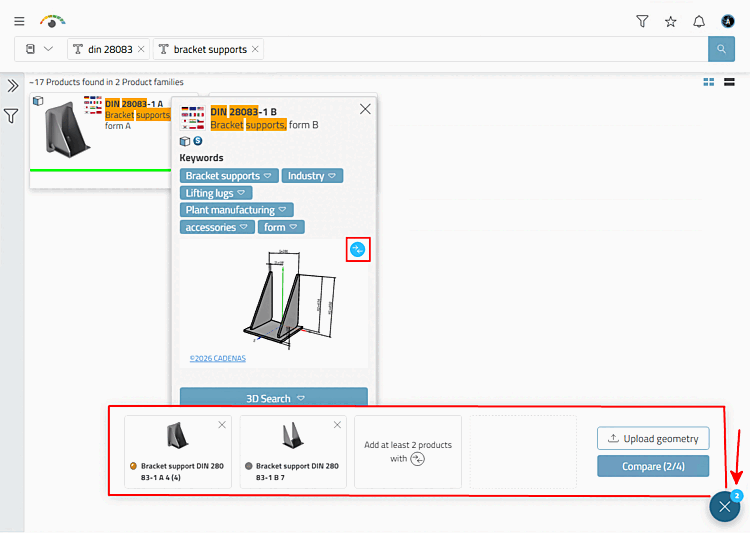Expand the left sidebar with double chevron
The width and height of the screenshot is (750, 533).
click(x=12, y=86)
